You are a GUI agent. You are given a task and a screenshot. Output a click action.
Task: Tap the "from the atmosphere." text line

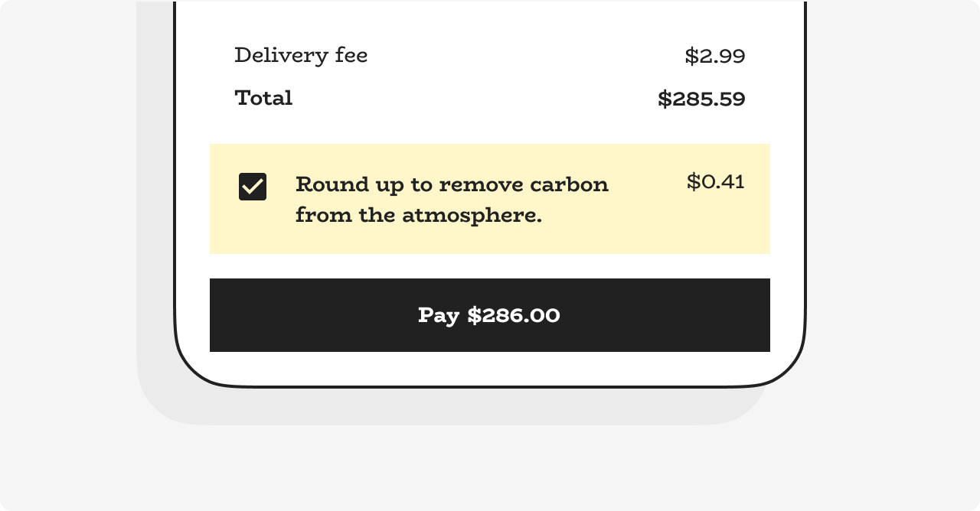tap(418, 216)
